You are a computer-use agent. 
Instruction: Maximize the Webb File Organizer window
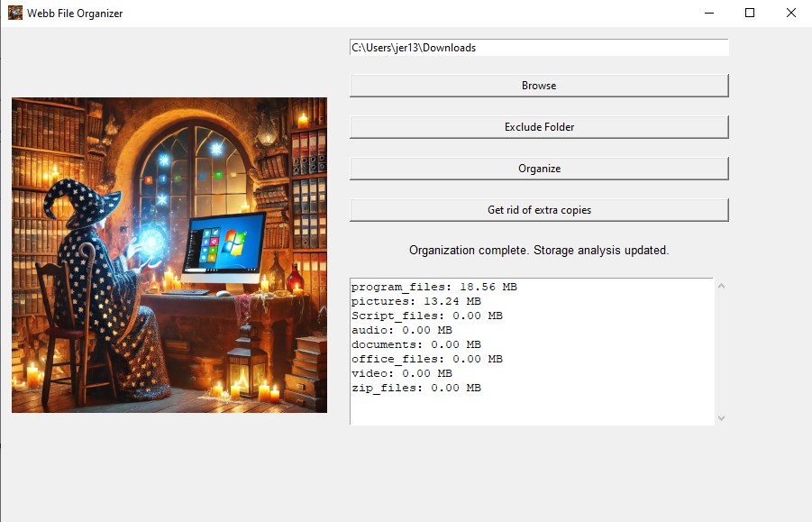tap(749, 13)
